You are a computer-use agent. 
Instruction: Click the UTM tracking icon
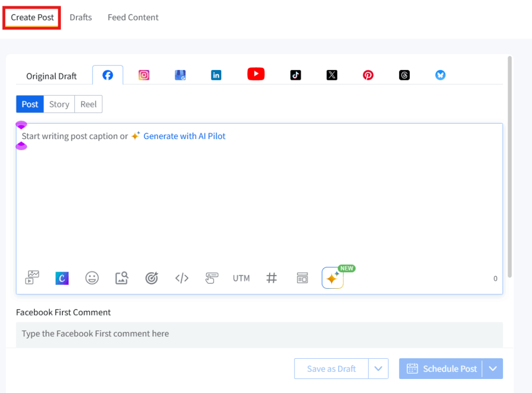point(241,278)
